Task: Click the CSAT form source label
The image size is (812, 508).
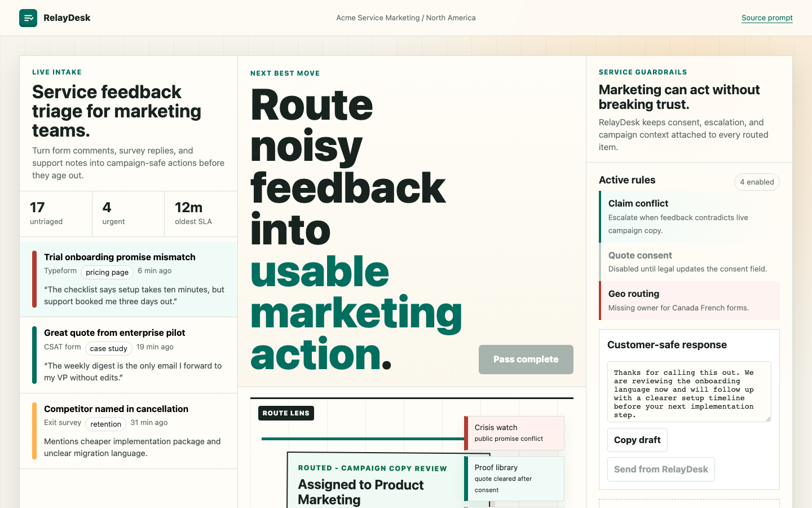Action: click(x=63, y=347)
